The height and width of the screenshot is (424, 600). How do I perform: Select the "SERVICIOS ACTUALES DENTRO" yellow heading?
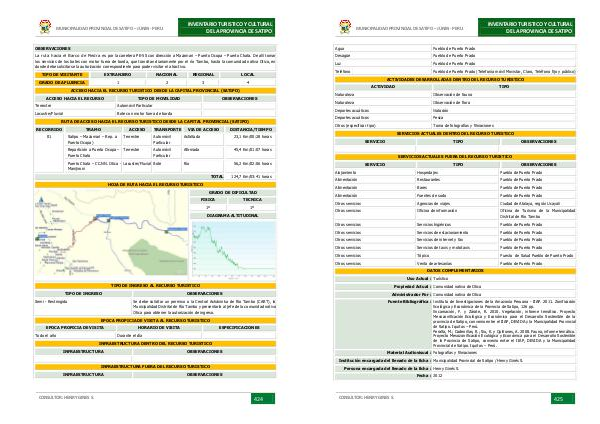pos(455,134)
